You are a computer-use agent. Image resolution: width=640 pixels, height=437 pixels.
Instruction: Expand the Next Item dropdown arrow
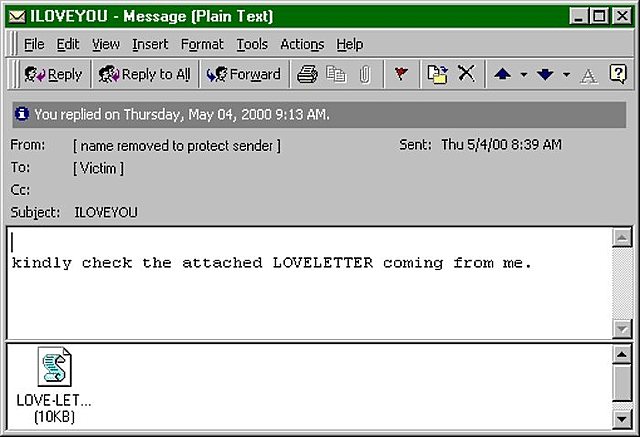[x=566, y=75]
